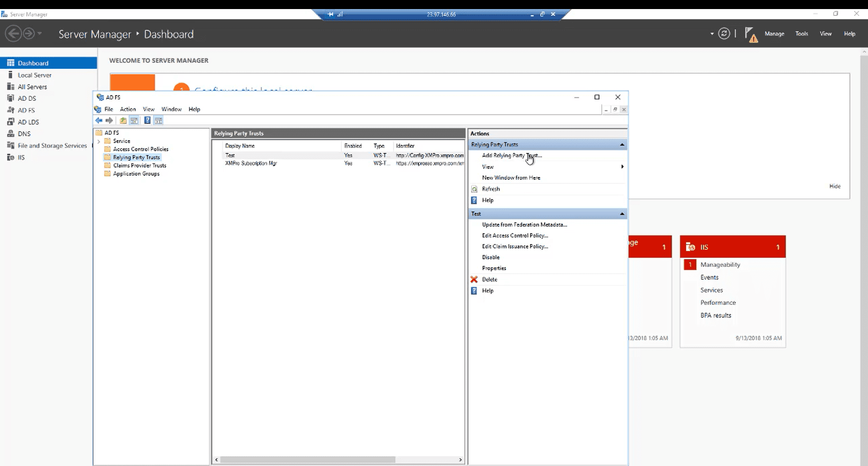Screen dimensions: 868x466
Task: Click the blue Help toolbar icon
Action: pyautogui.click(x=147, y=120)
